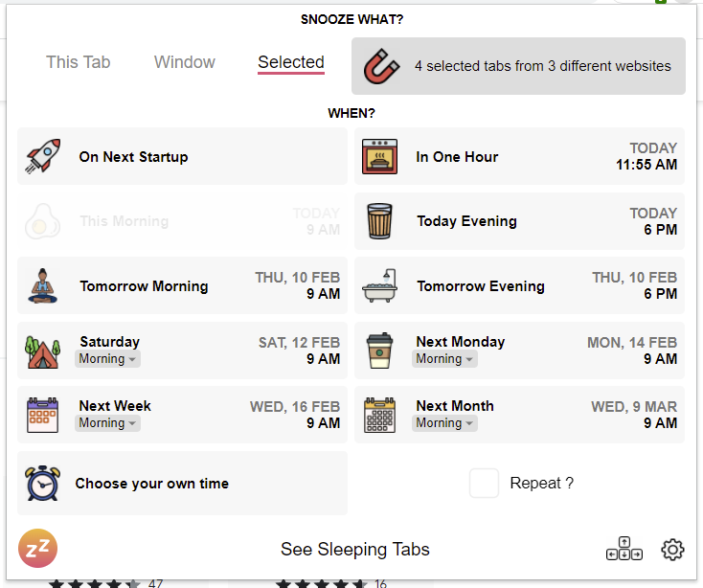
Task: Open the Next Month Morning dropdown
Action: coord(444,423)
